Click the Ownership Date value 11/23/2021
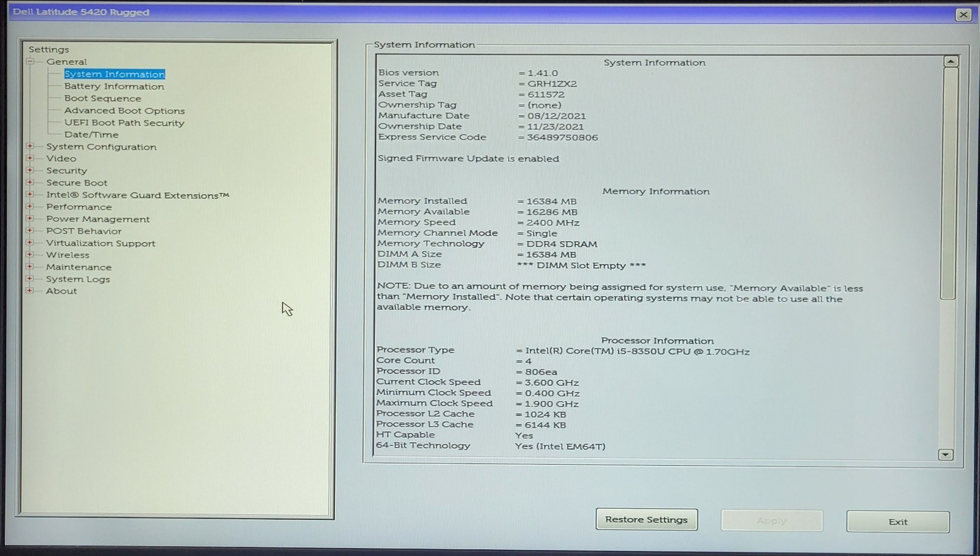This screenshot has width=980, height=556. (x=555, y=127)
